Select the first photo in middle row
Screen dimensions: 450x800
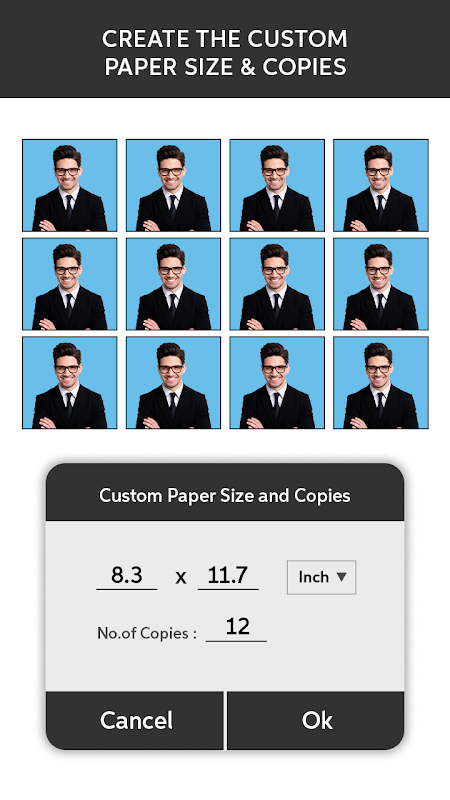tap(69, 284)
